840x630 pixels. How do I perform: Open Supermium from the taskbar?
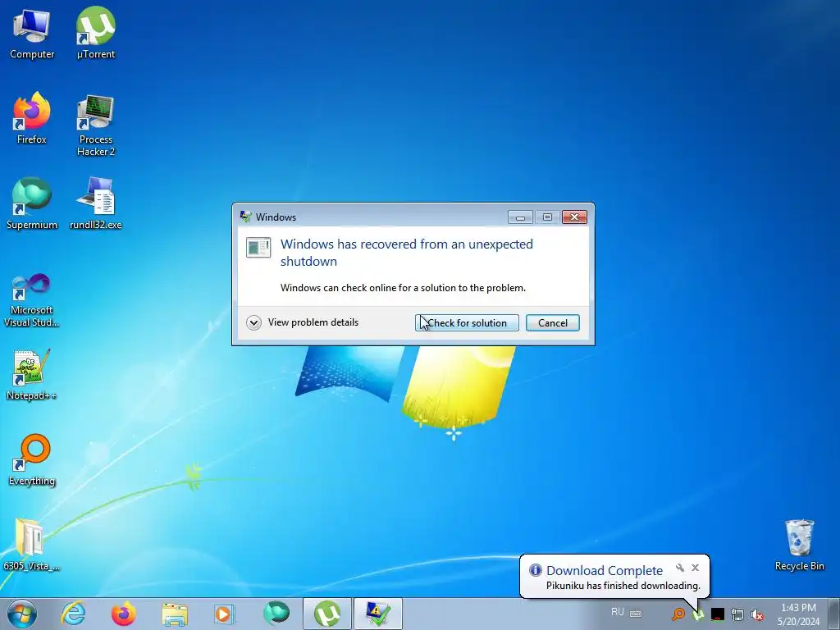pyautogui.click(x=276, y=614)
